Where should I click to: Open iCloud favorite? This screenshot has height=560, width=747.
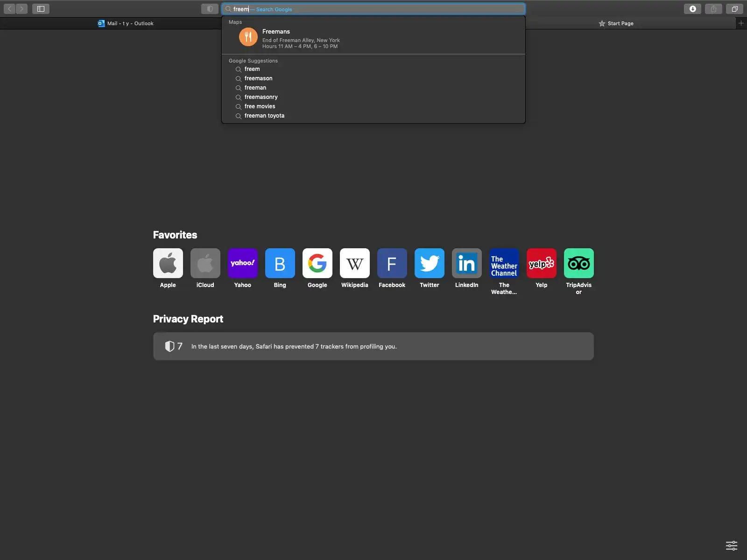(205, 263)
